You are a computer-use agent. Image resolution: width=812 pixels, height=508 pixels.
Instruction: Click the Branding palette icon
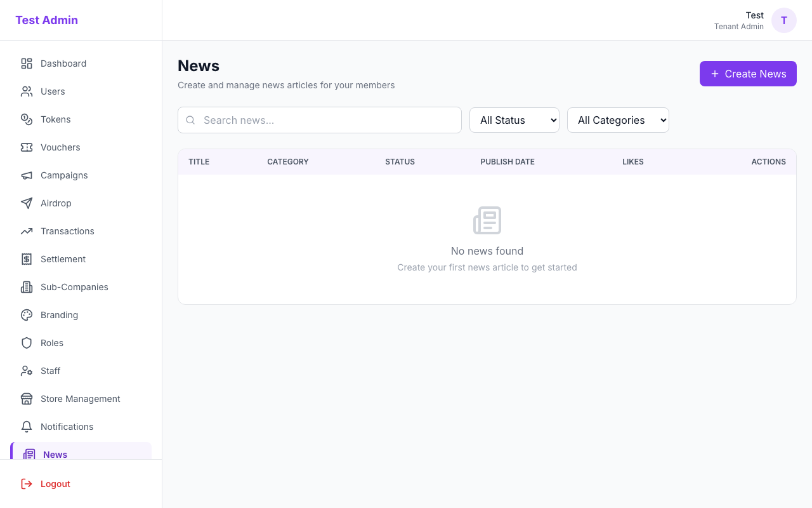pyautogui.click(x=27, y=315)
